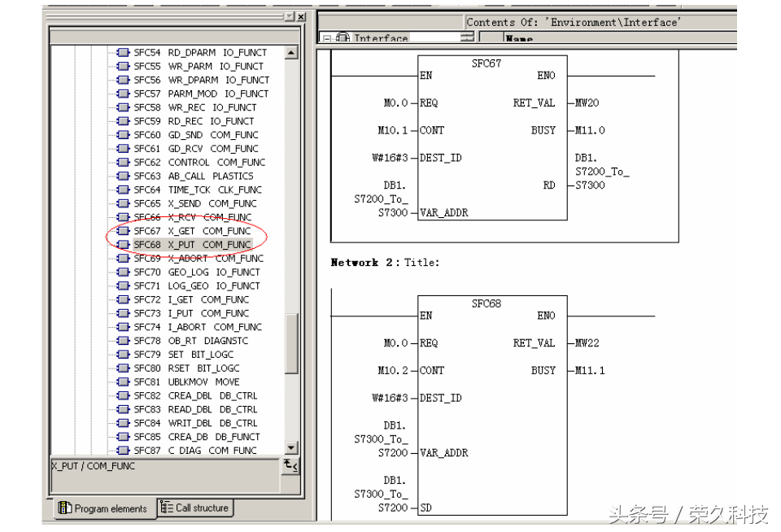
Task: Click the SFC72 I_GET block icon
Action: click(x=124, y=299)
